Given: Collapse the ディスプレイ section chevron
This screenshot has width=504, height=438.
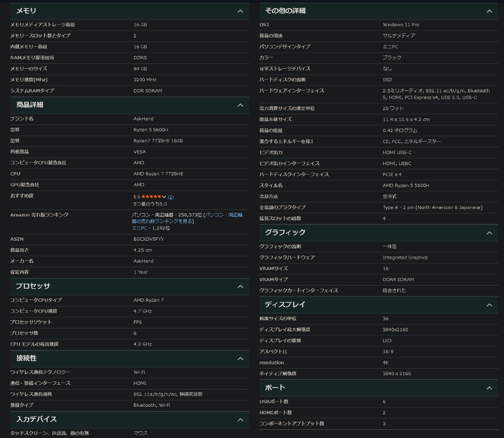Looking at the screenshot, I should point(489,305).
